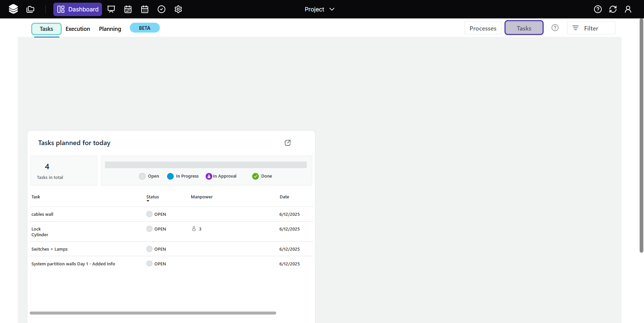Viewport: 644px width, 323px height.
Task: Toggle the Open status legend filter
Action: [149, 176]
